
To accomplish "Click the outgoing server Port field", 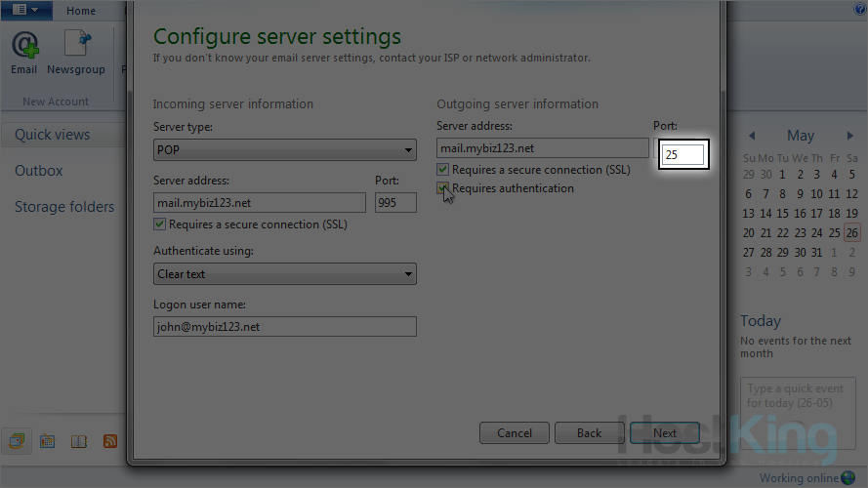I will pos(682,154).
